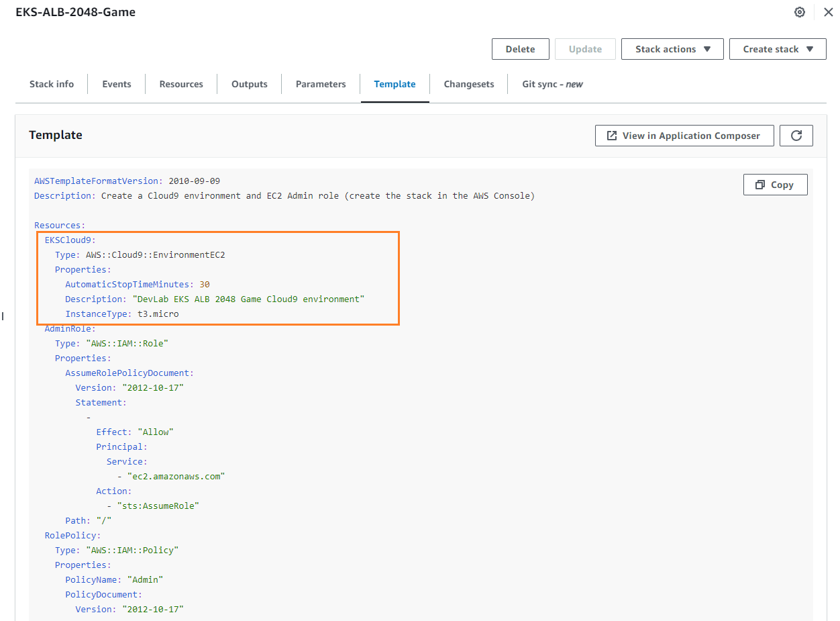The height and width of the screenshot is (621, 840).
Task: Close the stack details panel
Action: [828, 12]
